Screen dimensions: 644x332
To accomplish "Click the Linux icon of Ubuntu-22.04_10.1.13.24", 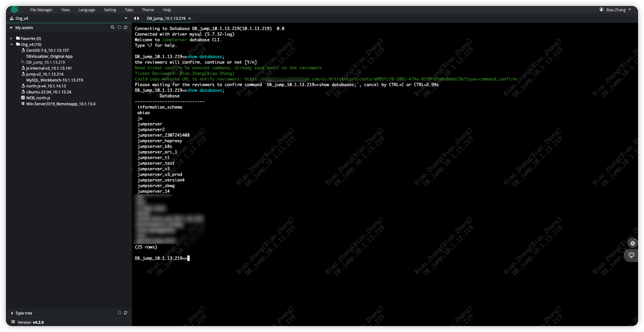I will click(23, 92).
